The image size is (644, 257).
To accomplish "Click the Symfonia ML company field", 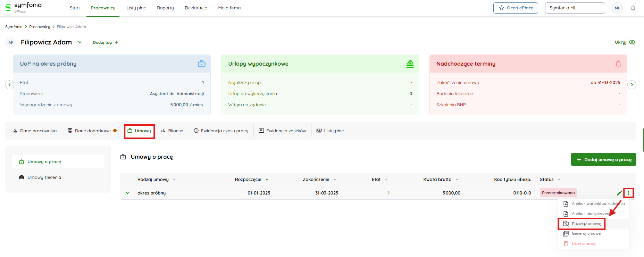I will tap(575, 8).
